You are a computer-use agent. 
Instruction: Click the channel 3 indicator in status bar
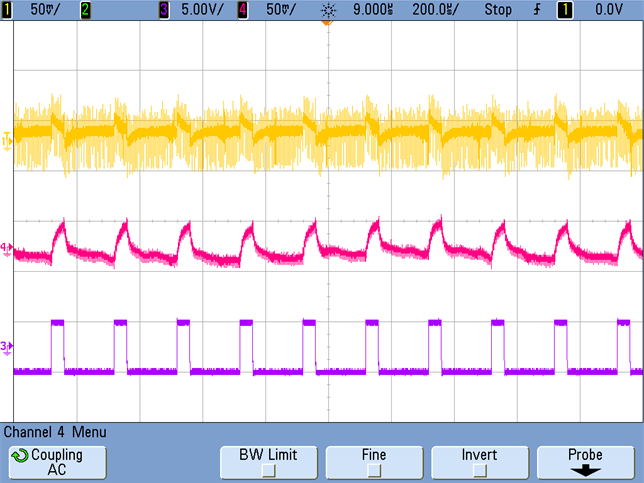click(163, 9)
